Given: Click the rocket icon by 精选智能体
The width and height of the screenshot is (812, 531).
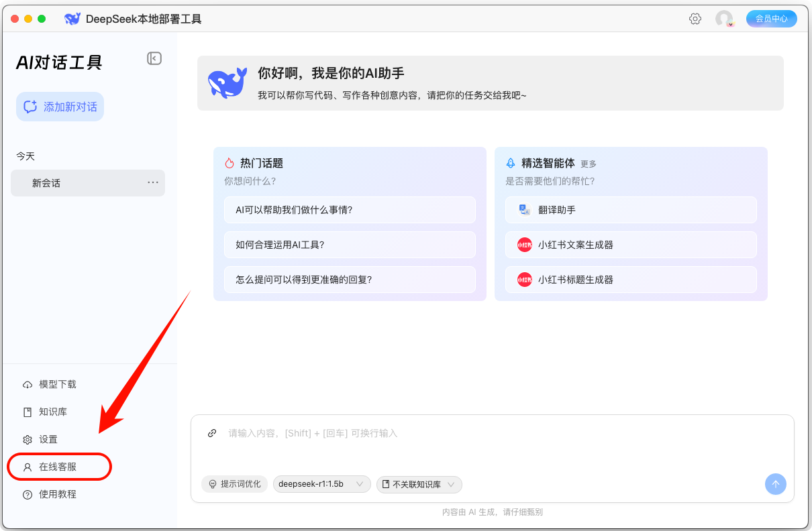Looking at the screenshot, I should point(511,163).
